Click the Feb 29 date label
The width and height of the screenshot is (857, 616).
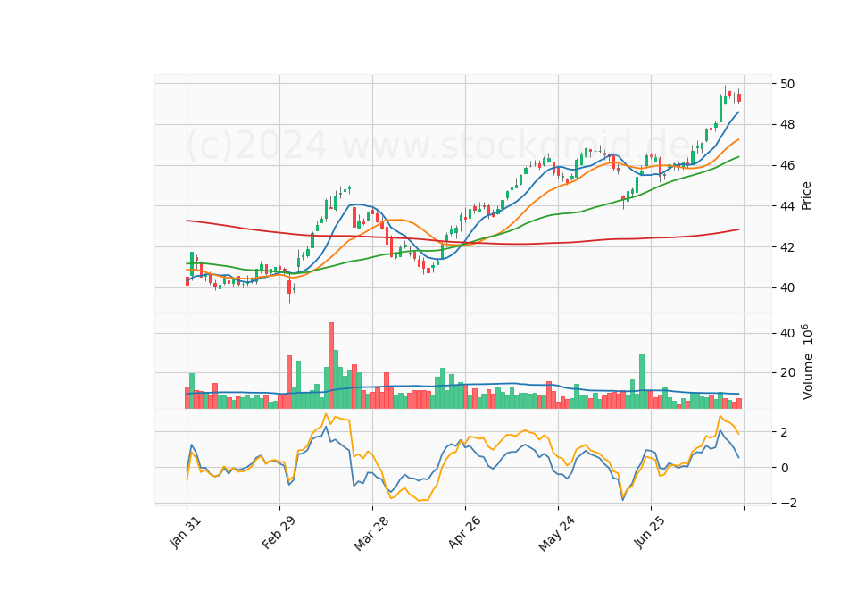(x=279, y=532)
